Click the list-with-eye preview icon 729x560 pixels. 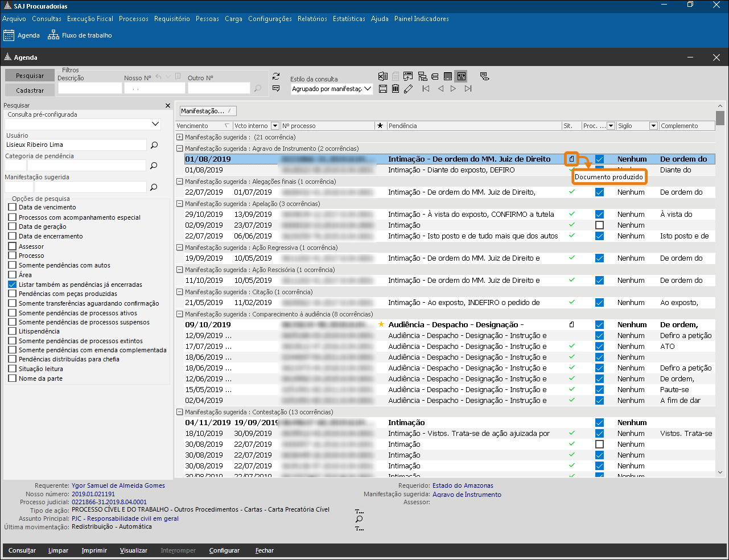[484, 76]
